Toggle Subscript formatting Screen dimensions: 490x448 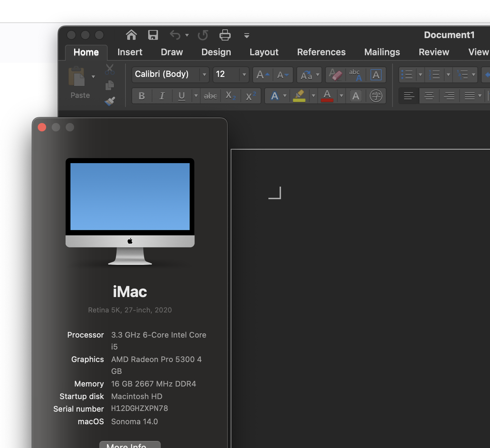(x=230, y=96)
